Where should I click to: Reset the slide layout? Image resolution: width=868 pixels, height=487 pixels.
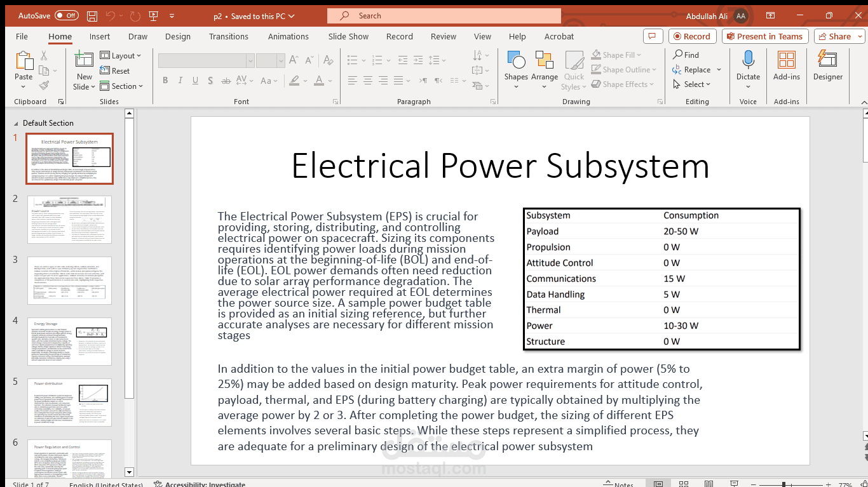click(x=115, y=70)
